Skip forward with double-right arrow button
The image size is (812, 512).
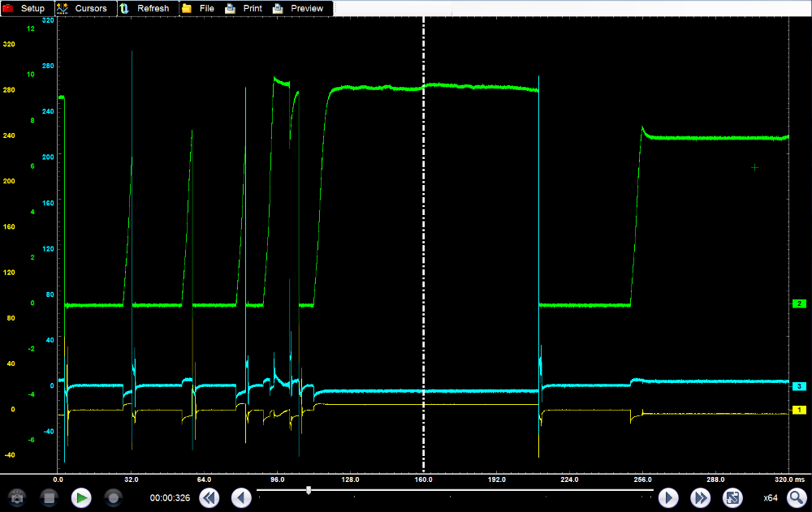click(700, 497)
